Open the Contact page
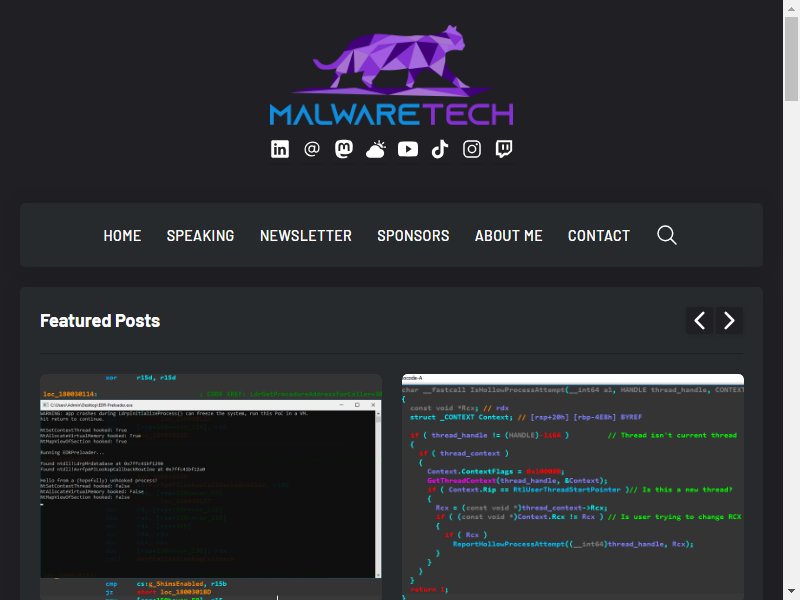The image size is (800, 600). [x=599, y=236]
